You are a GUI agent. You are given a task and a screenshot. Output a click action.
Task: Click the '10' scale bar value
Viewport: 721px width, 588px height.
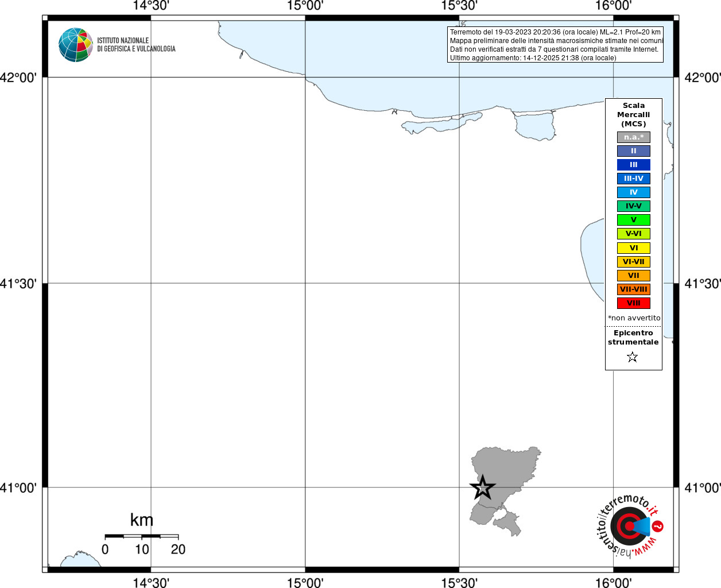142,550
